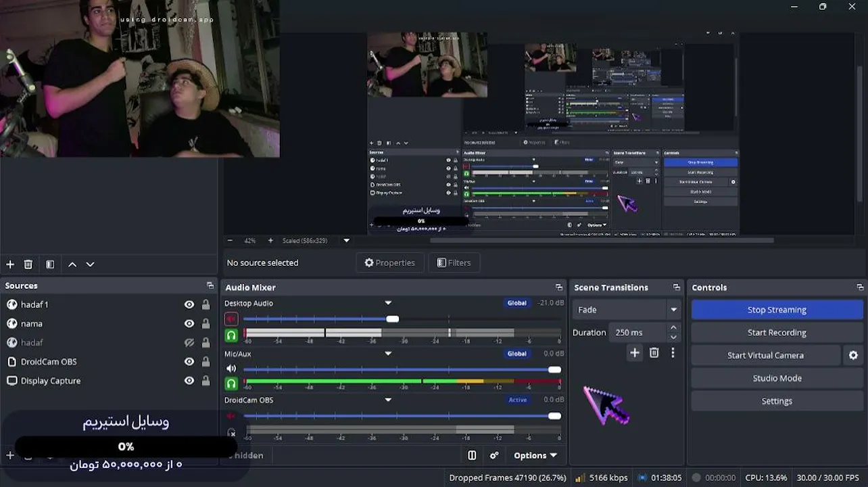Toggle visibility of 'nama' source
The width and height of the screenshot is (868, 487).
(189, 323)
